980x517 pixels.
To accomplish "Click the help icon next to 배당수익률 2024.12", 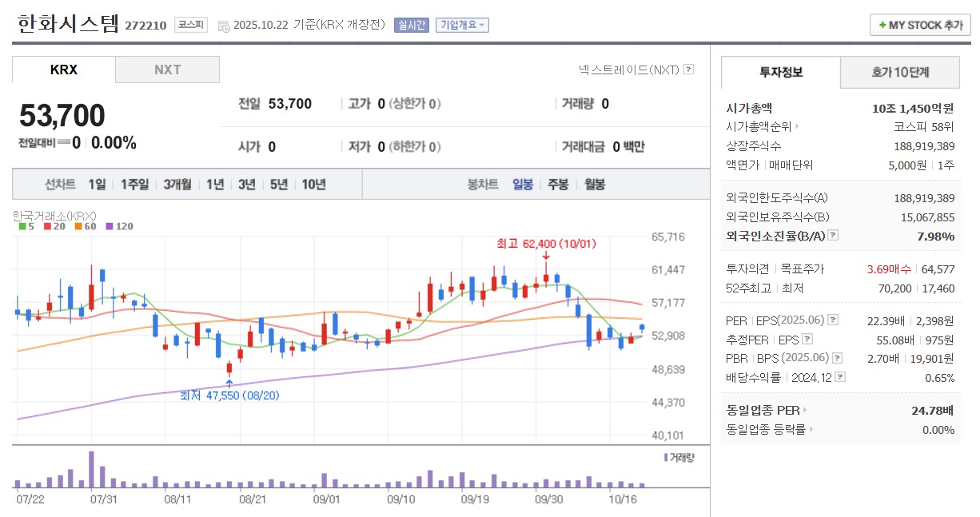I will [839, 377].
